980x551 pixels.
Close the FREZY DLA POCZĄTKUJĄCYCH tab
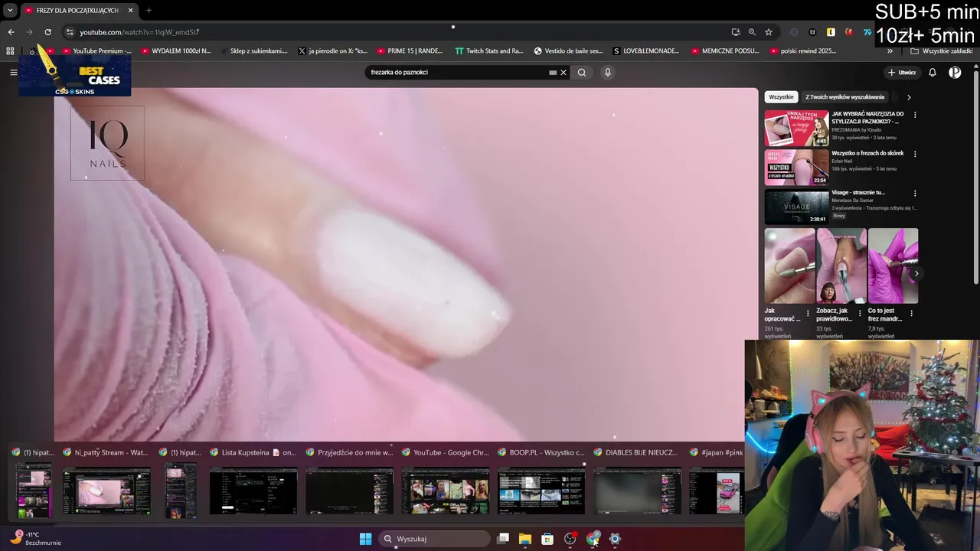[x=130, y=11]
